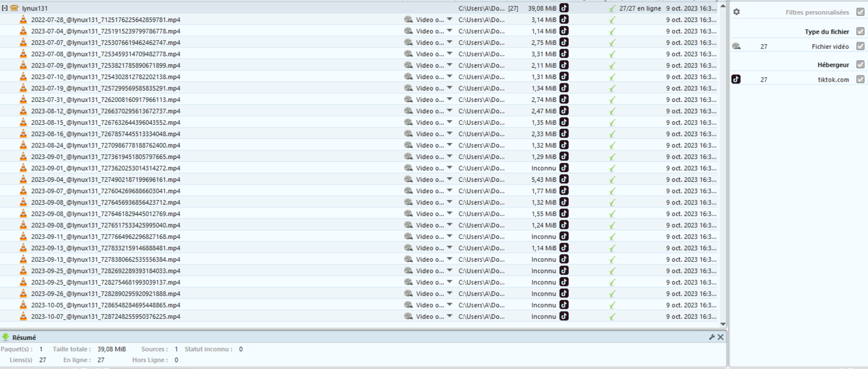868x369 pixels.
Task: Open the variant dropdown for the 2023-09-04 file
Action: point(450,179)
